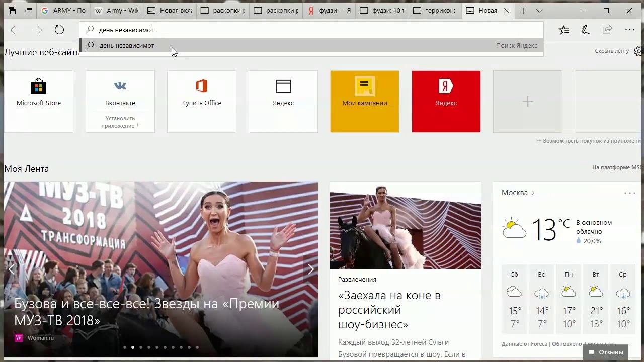Open «Заехала на коне в российский шоу-бизнес» article
The width and height of the screenshot is (644, 362).
tap(389, 310)
